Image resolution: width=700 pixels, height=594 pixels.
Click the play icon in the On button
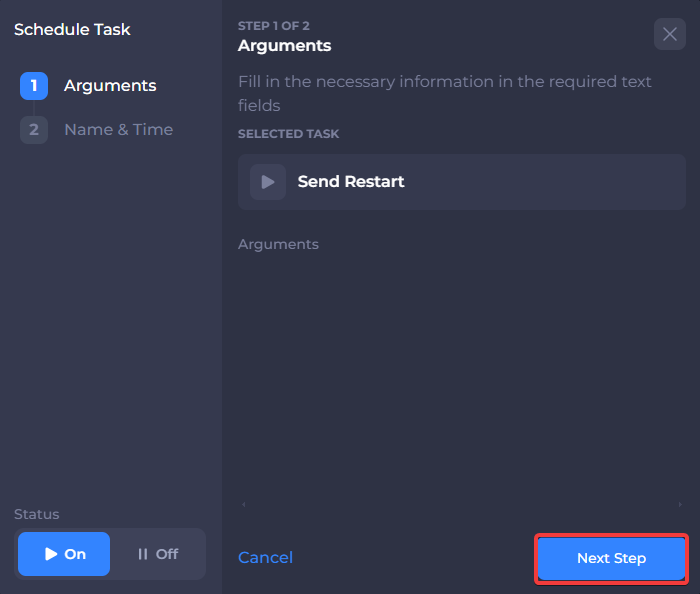coord(51,554)
